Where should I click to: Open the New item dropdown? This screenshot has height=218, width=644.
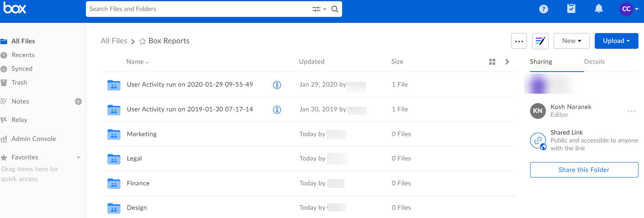point(571,41)
